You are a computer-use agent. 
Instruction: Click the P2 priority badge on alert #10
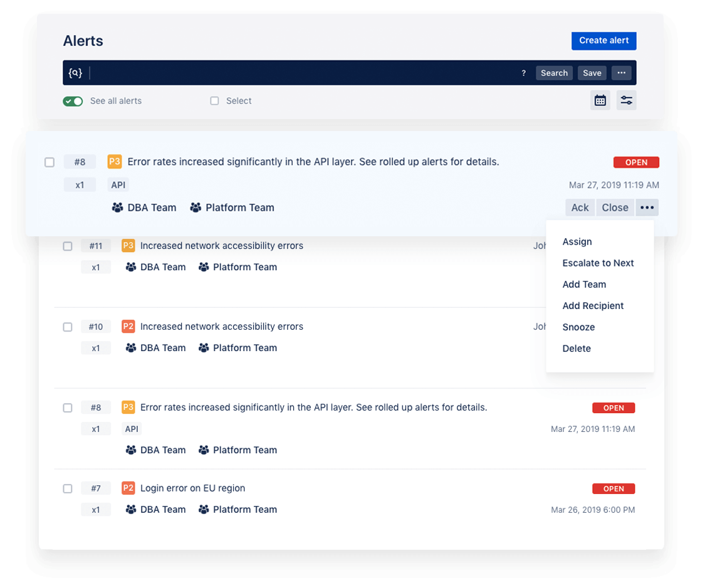pyautogui.click(x=128, y=327)
